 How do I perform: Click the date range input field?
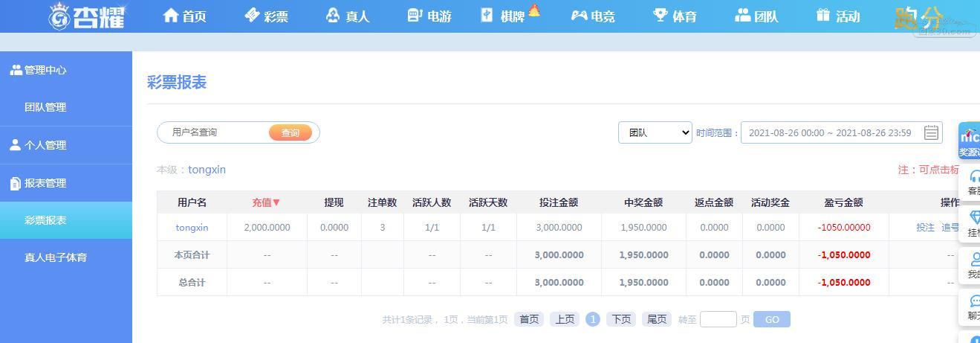pyautogui.click(x=841, y=132)
